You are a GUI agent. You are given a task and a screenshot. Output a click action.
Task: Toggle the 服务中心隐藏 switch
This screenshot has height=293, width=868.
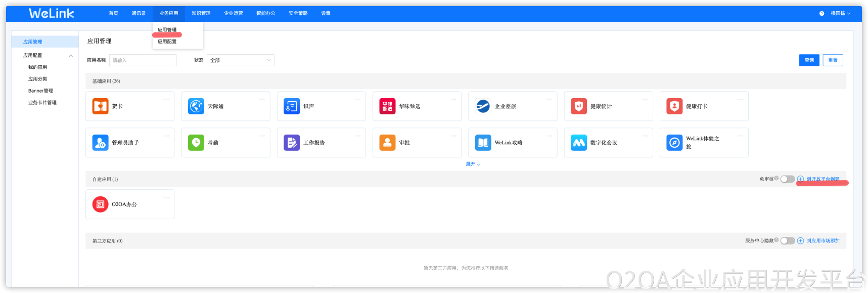(787, 241)
